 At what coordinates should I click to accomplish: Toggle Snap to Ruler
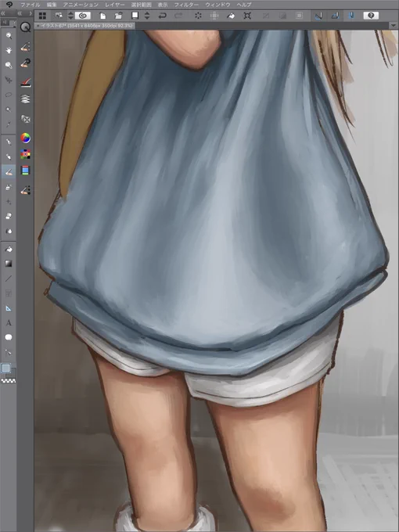[x=318, y=16]
